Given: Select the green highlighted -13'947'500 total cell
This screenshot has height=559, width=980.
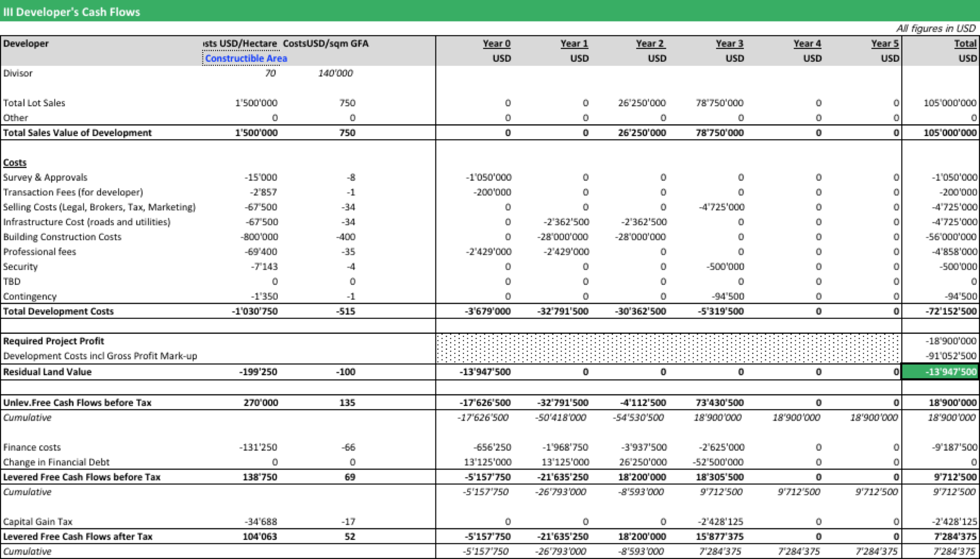Looking at the screenshot, I should point(941,372).
